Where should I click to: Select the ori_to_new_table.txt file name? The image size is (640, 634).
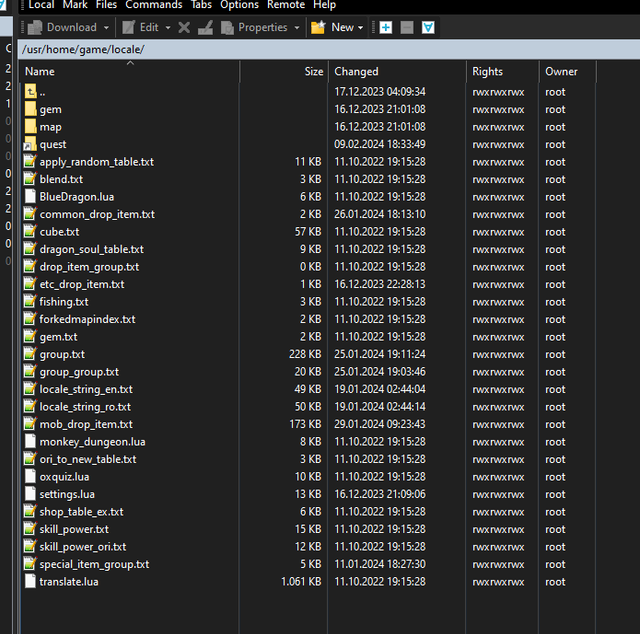pos(88,460)
